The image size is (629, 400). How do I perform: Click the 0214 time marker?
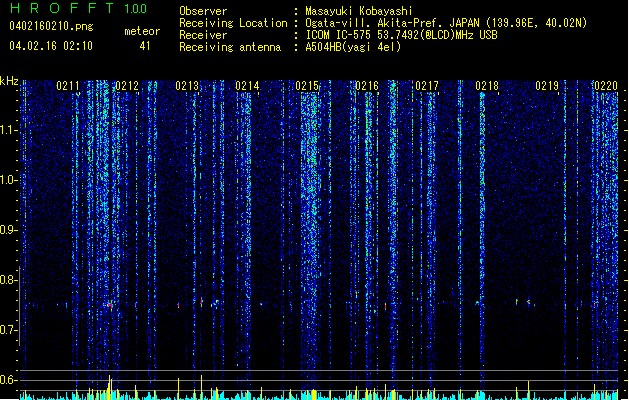coord(247,86)
